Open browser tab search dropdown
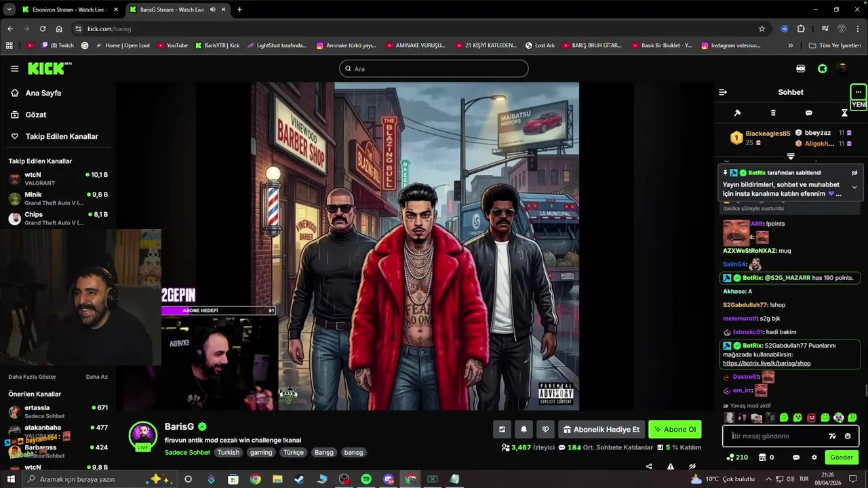This screenshot has width=868, height=488. point(9,9)
